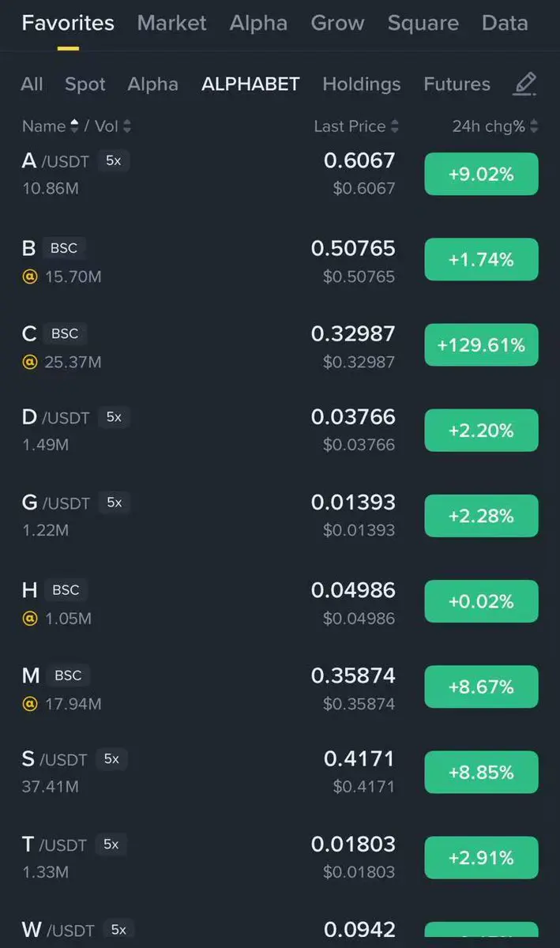Tap the 5x leverage badge on A/USDT
This screenshot has height=948, width=560.
[x=114, y=160]
